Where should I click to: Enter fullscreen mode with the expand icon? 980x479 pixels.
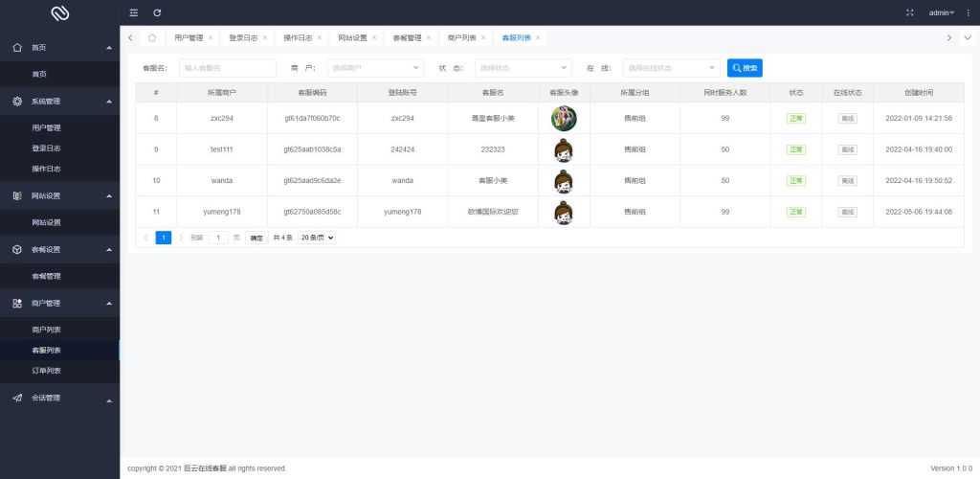pyautogui.click(x=909, y=12)
